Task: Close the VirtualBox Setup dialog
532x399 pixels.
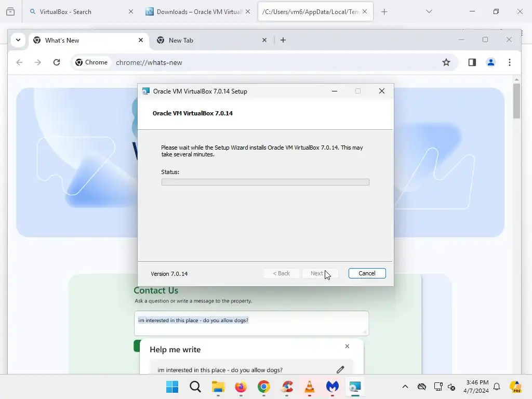Action: click(x=382, y=91)
